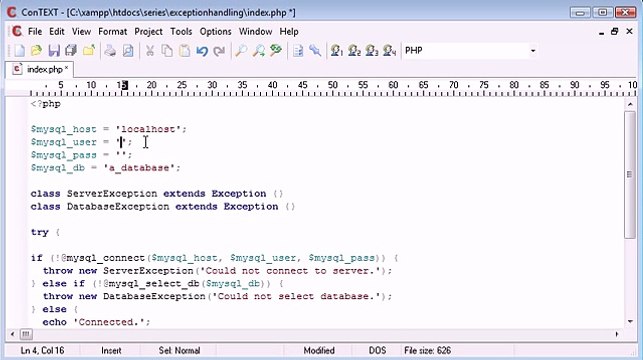Run user command 1 icon
The image size is (643, 360).
pos(337,51)
